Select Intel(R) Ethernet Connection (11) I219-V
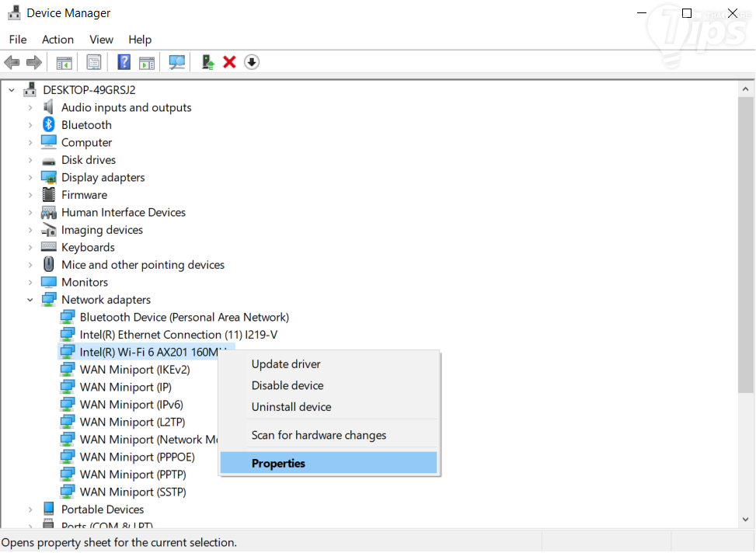The image size is (756, 553). click(x=179, y=335)
